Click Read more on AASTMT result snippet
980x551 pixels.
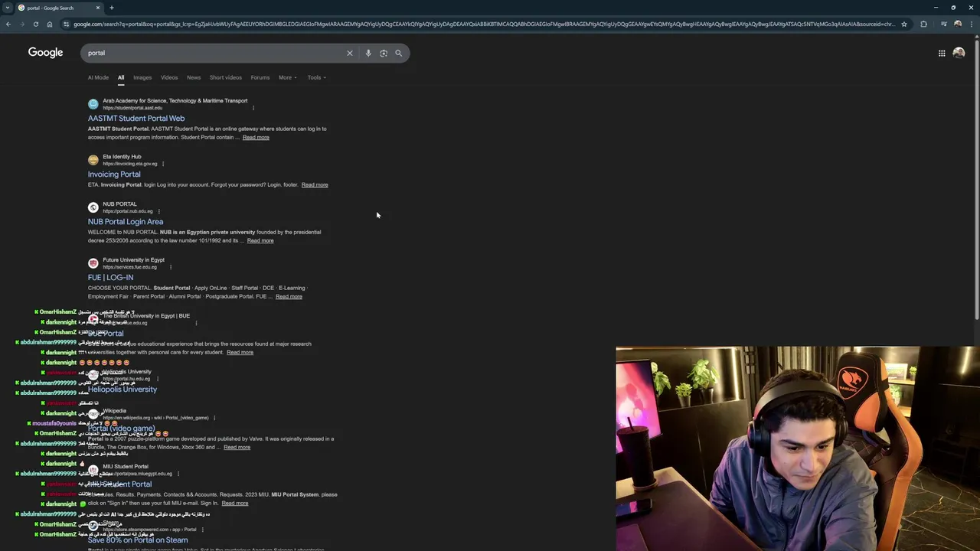[256, 137]
